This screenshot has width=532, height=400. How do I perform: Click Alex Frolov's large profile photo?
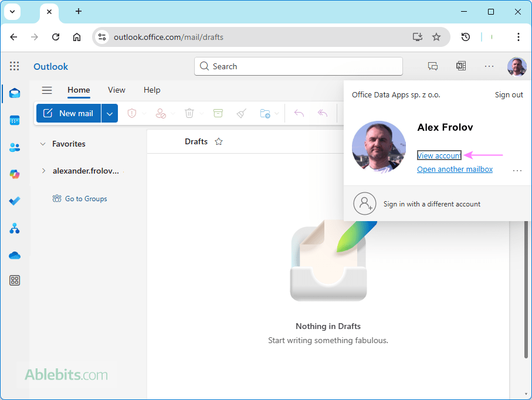pos(379,147)
